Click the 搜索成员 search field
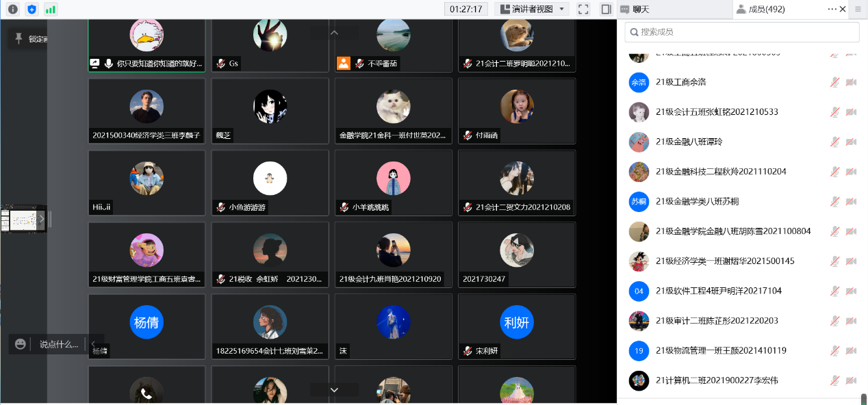The image size is (868, 405). click(x=742, y=32)
